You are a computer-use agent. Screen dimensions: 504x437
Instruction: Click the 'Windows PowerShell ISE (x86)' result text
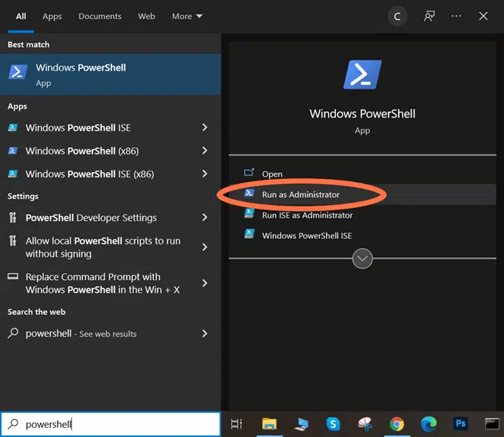(x=89, y=174)
